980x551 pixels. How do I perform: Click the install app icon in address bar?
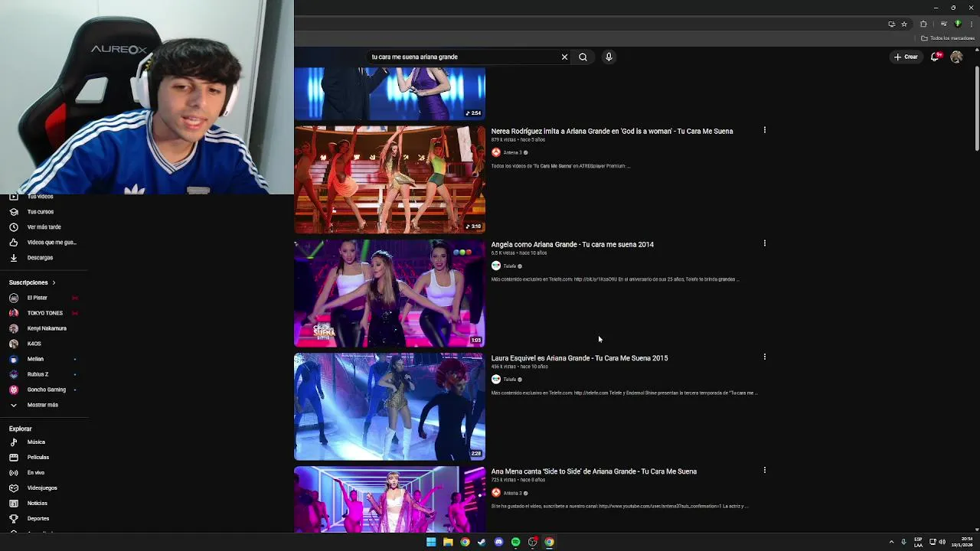891,24
